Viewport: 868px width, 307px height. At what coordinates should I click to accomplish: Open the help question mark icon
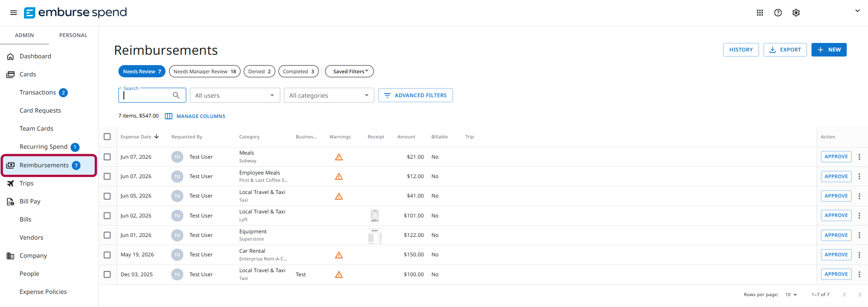tap(778, 13)
